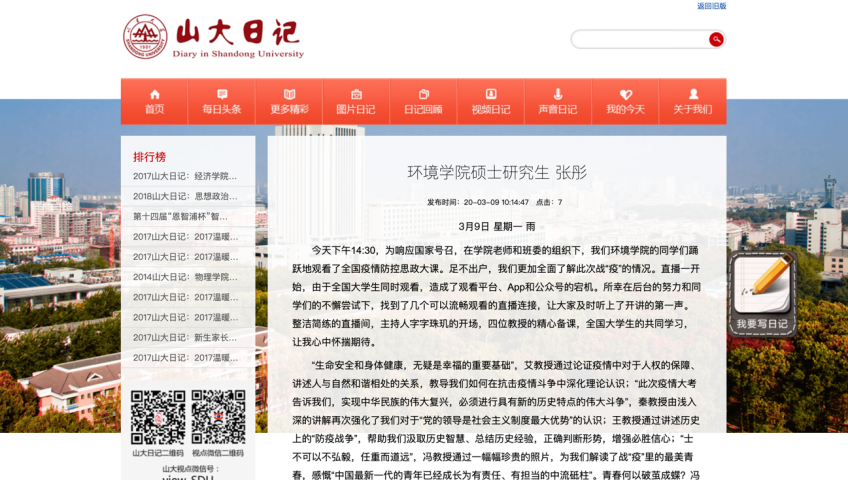Viewport: 848px width, 481px height.
Task: Open ranking entry 2014山大日记:物理学院
Action: coord(186,277)
